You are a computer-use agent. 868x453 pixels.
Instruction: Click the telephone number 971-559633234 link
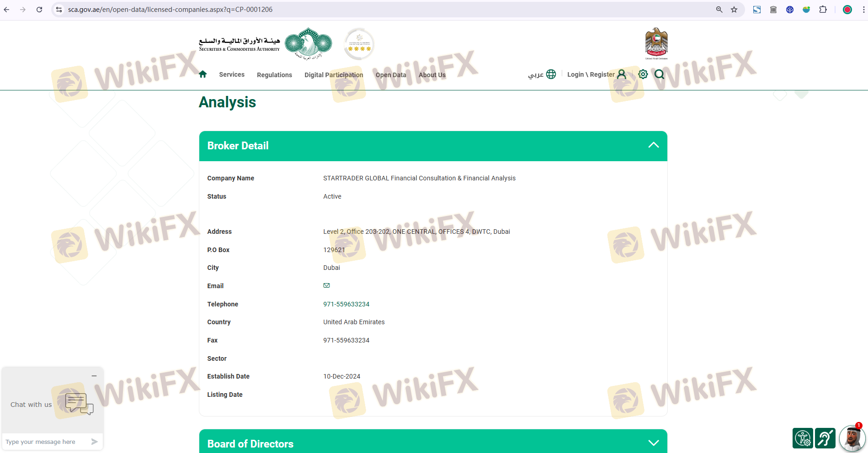pos(346,304)
